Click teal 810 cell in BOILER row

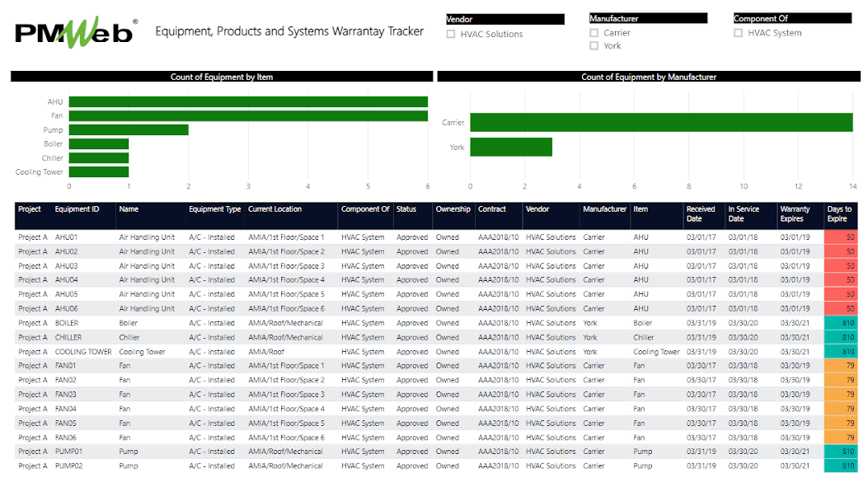[840, 323]
